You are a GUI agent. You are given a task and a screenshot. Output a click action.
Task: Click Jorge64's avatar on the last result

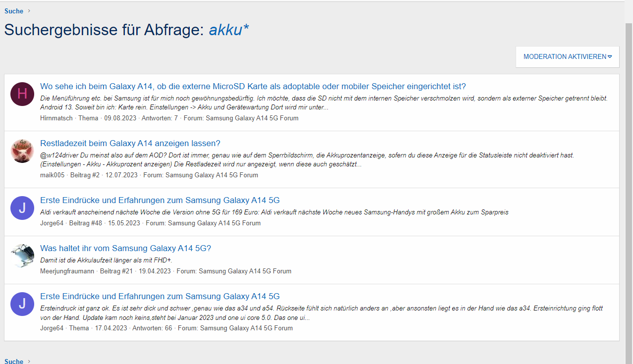22,304
